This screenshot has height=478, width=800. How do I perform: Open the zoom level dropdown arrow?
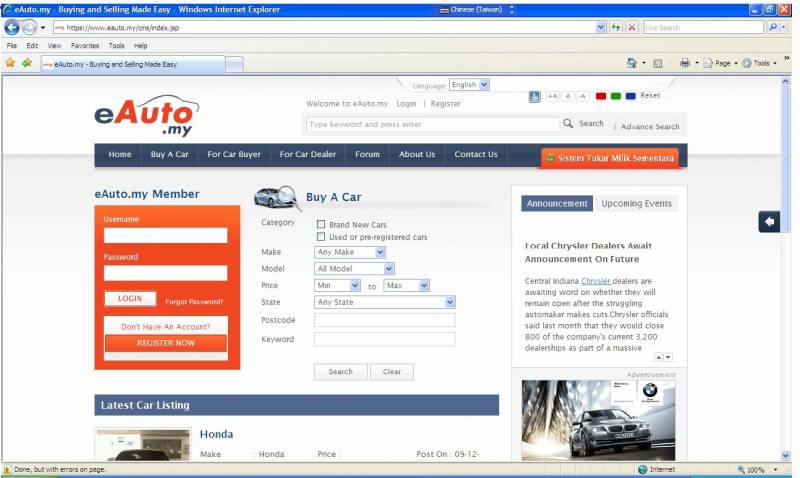776,469
